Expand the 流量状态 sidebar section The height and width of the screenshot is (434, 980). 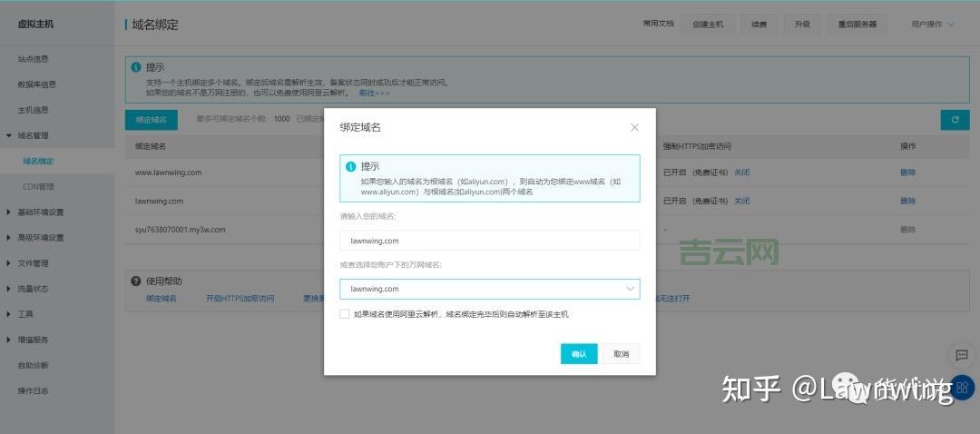click(9, 289)
